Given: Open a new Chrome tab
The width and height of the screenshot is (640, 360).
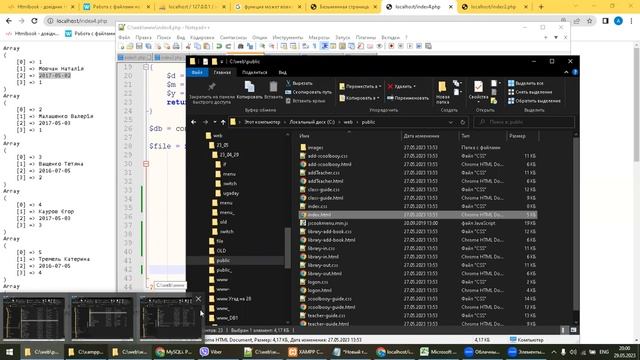Looking at the screenshot, I should pyautogui.click(x=541, y=7).
